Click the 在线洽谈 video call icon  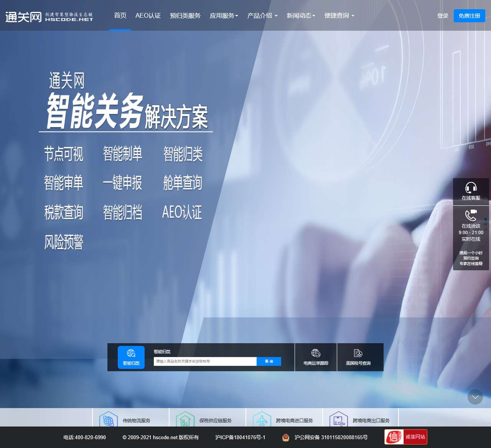point(471,215)
